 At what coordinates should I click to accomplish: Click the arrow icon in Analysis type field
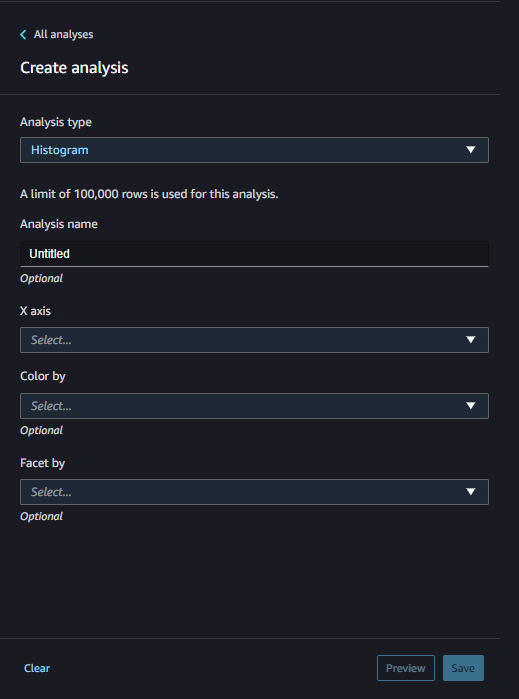point(470,150)
